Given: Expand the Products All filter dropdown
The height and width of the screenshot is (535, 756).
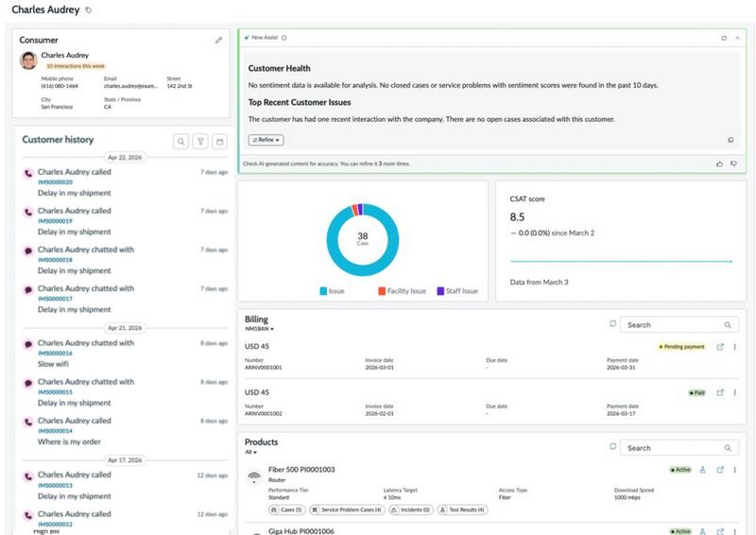Looking at the screenshot, I should click(250, 452).
